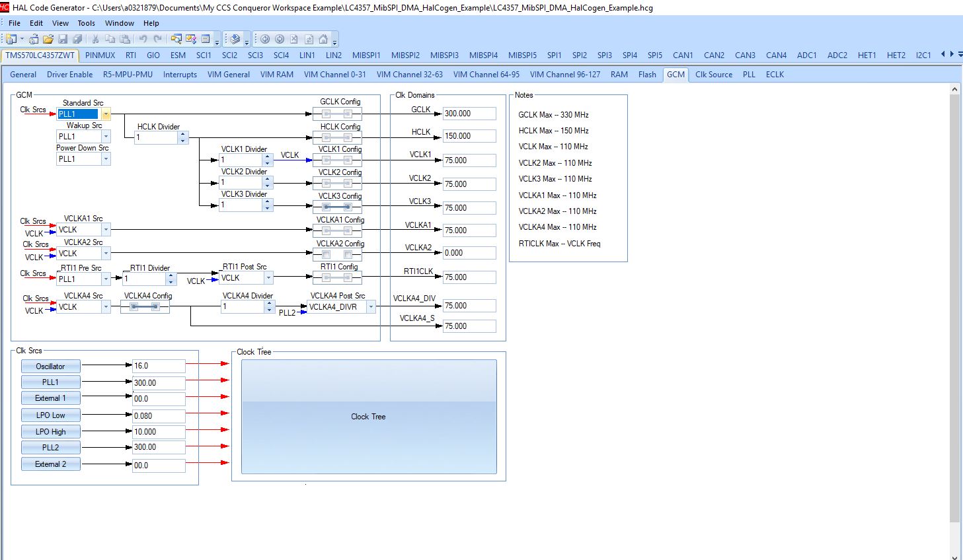Toggle the GCLK Config switch
This screenshot has height=560, width=963.
[337, 114]
